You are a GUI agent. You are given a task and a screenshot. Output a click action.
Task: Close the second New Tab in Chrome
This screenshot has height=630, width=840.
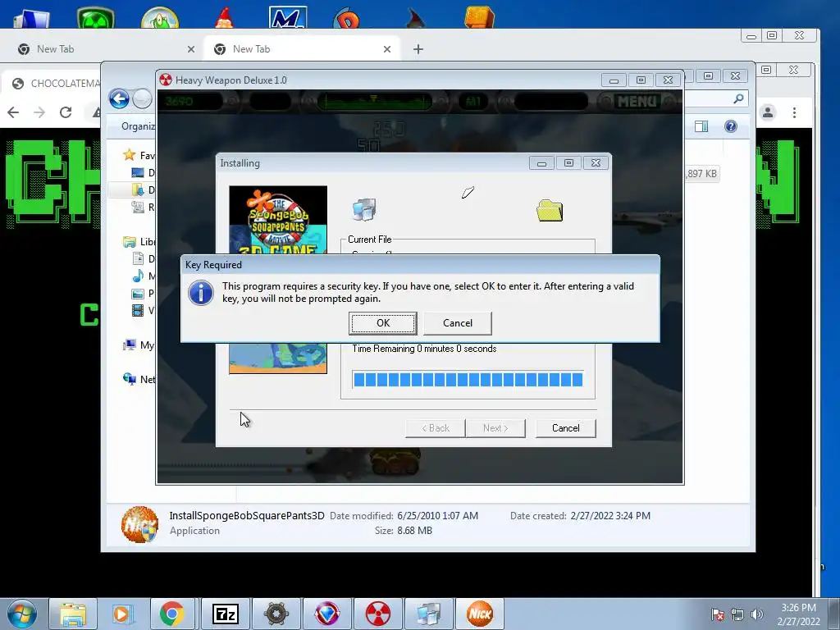387,49
